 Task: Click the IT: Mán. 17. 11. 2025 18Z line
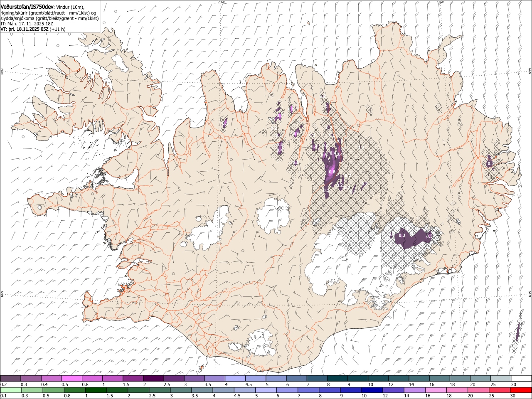tap(27, 24)
